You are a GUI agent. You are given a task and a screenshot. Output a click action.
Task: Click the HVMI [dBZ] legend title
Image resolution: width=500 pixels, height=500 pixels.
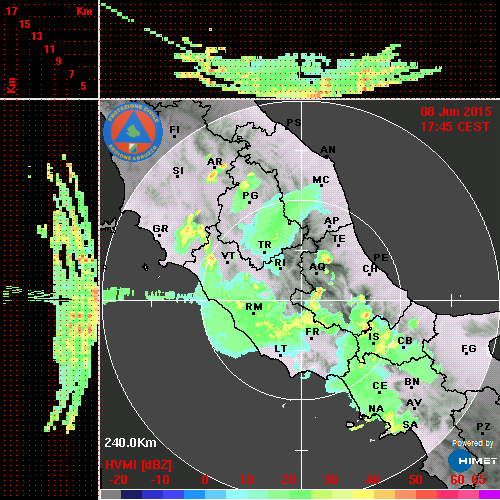point(138,465)
